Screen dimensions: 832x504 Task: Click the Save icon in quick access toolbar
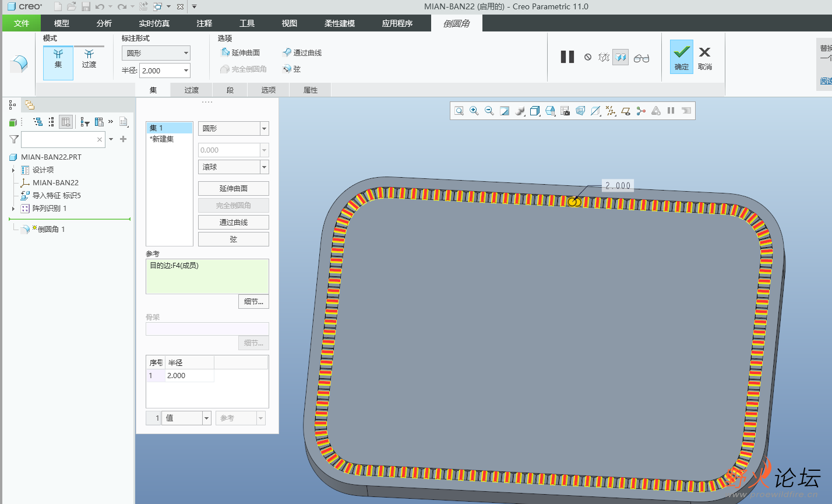pyautogui.click(x=86, y=6)
